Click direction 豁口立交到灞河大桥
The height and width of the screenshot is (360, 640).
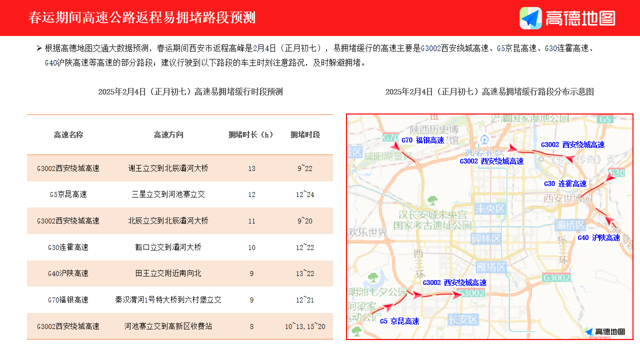[x=168, y=247]
